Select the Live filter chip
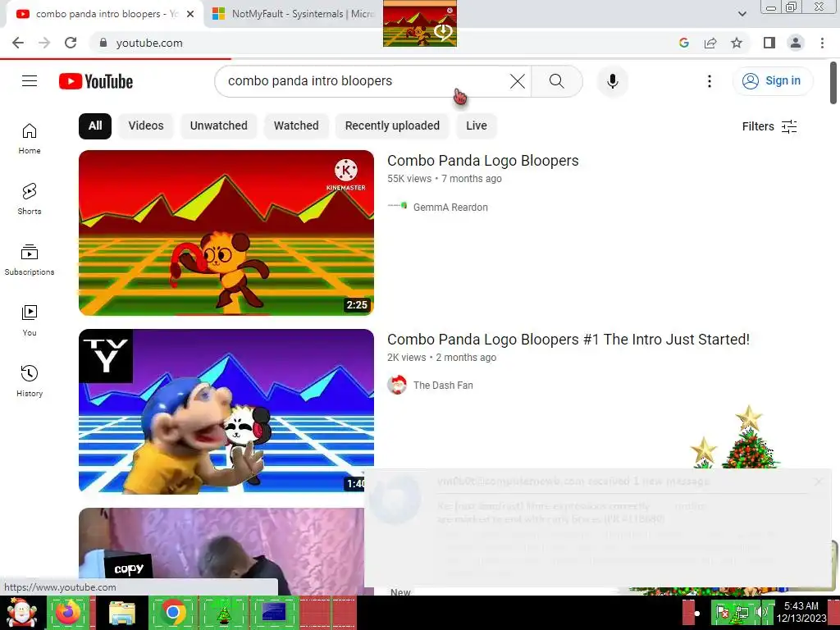Image resolution: width=840 pixels, height=630 pixels. click(477, 126)
